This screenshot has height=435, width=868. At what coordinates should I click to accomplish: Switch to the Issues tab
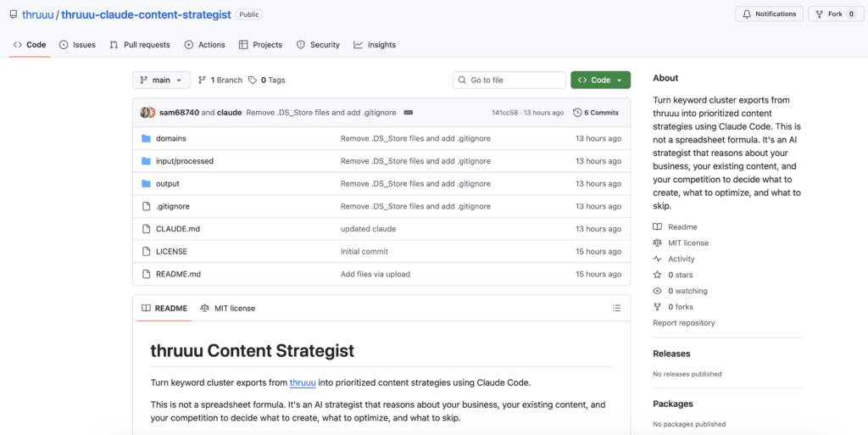tap(77, 45)
